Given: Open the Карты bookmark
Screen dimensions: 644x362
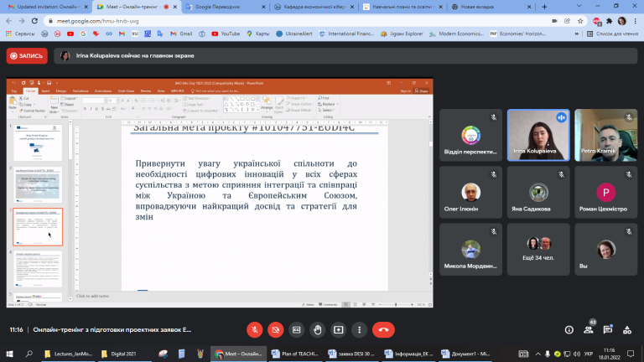Looking at the screenshot, I should [x=258, y=34].
